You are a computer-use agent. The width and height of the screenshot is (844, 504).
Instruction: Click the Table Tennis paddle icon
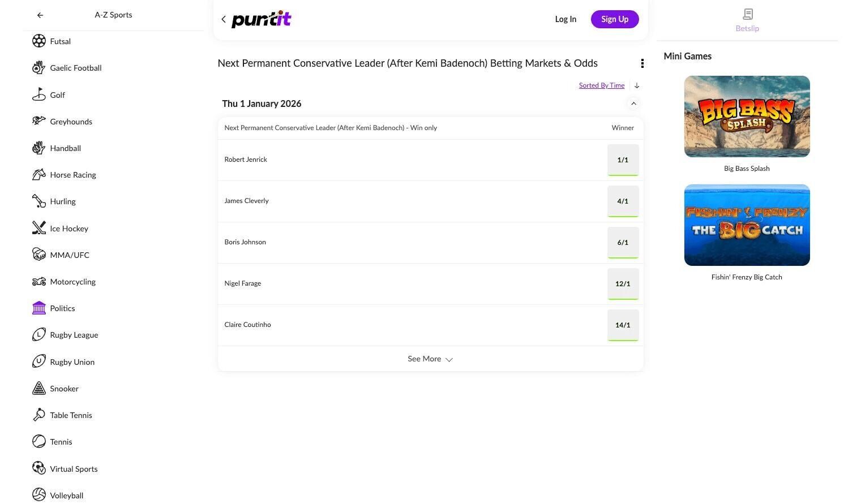pos(39,415)
